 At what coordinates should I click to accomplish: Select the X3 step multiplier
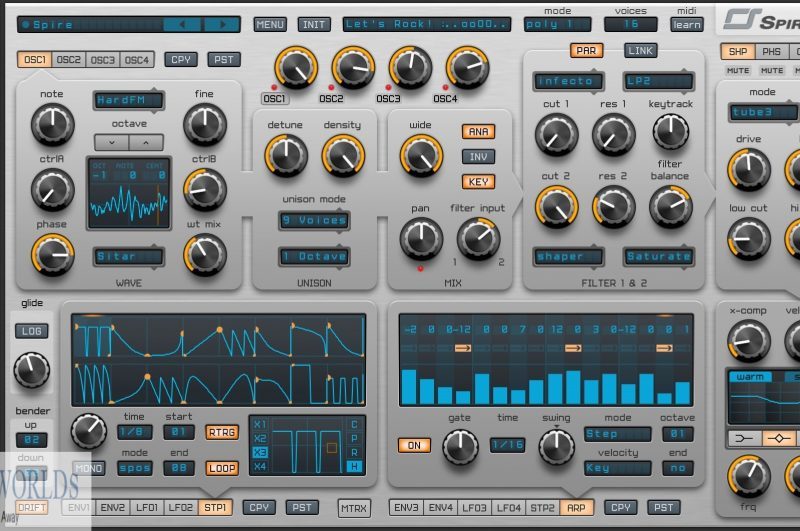(260, 452)
